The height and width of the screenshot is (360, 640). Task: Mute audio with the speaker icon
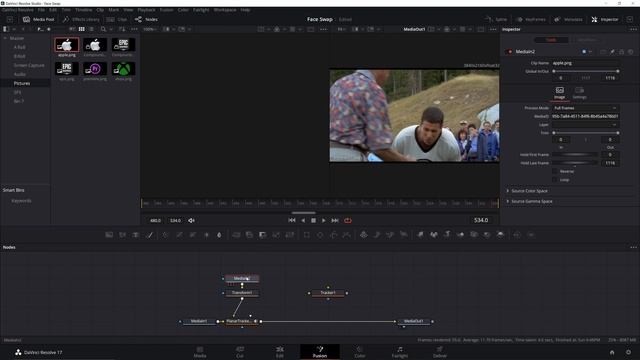point(191,220)
